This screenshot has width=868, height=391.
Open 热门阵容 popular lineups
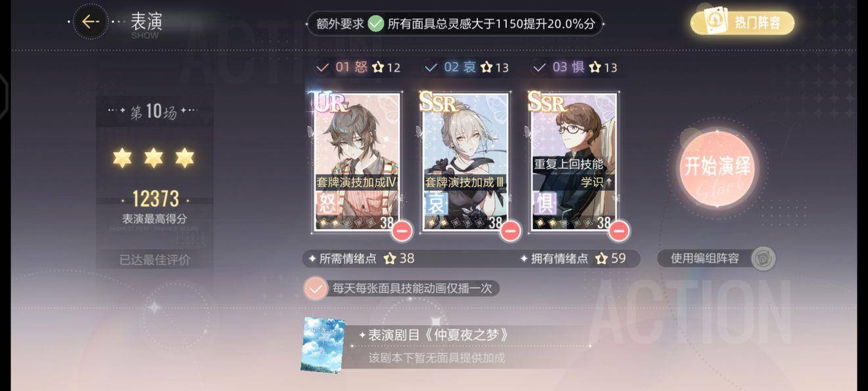[x=742, y=23]
